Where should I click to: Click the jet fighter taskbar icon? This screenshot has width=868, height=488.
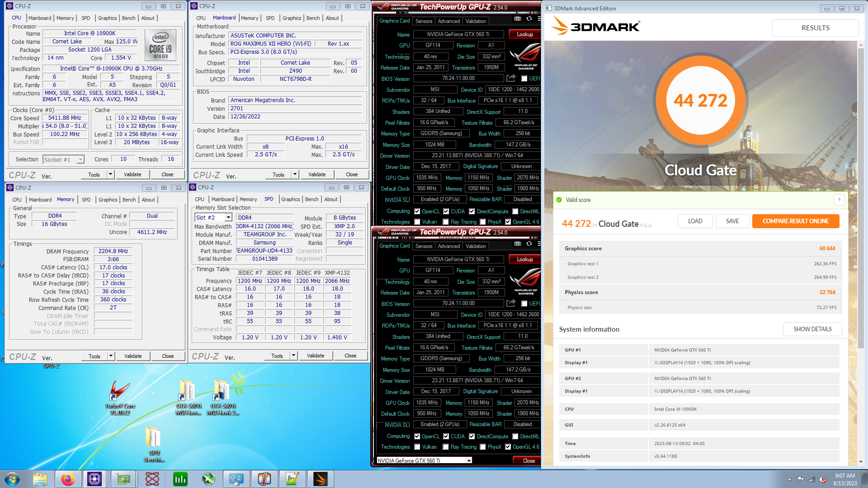pos(208,479)
